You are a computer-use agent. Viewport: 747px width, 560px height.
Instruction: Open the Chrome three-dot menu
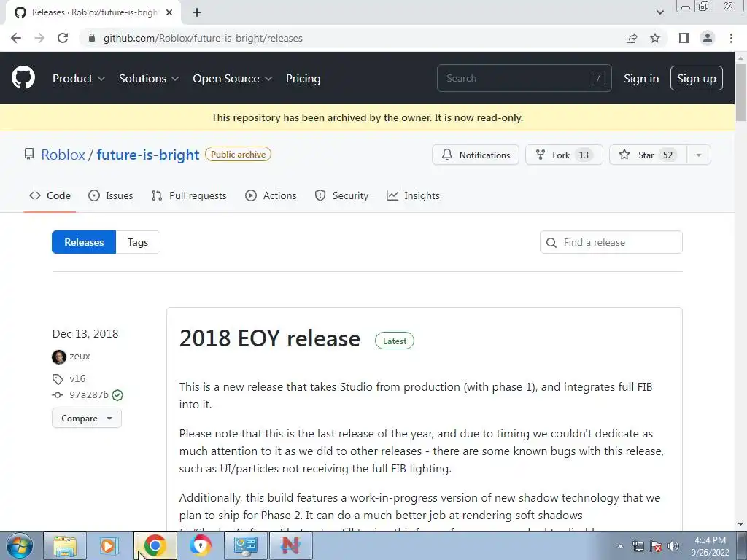pyautogui.click(x=731, y=38)
